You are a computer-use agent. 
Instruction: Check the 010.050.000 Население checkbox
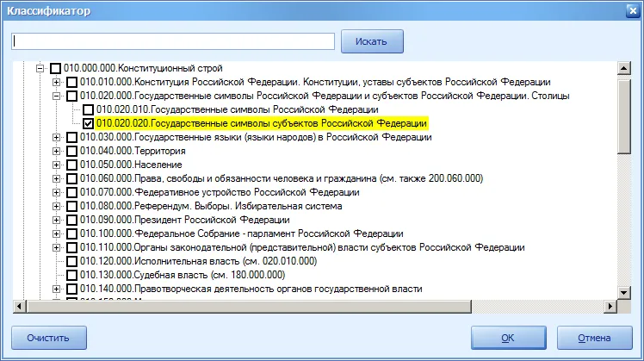71,165
